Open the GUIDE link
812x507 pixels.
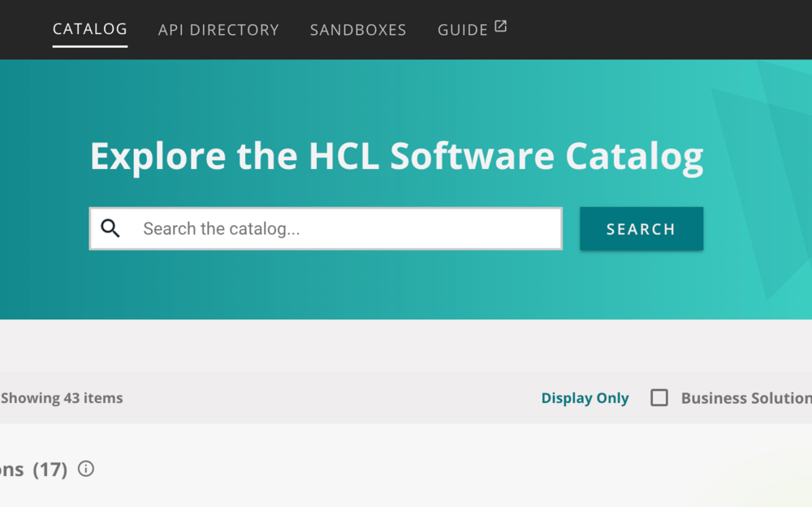(462, 30)
